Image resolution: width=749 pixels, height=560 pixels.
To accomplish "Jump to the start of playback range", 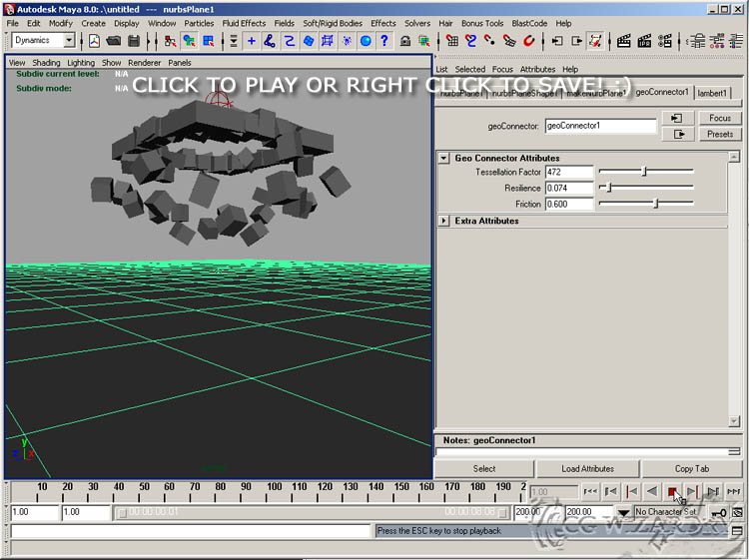I will pos(590,492).
